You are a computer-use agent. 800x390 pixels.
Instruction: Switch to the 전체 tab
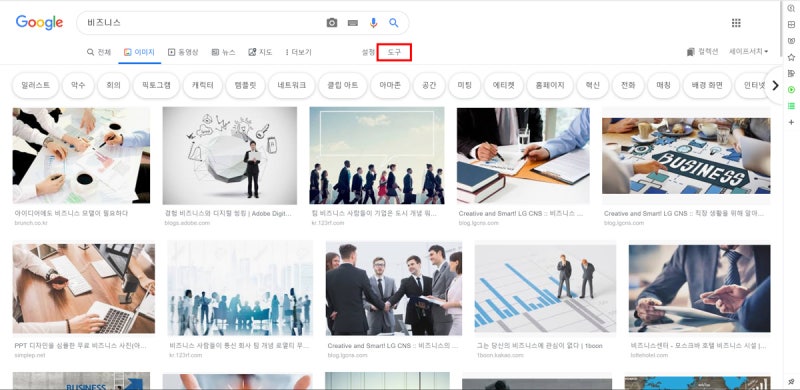(99, 52)
